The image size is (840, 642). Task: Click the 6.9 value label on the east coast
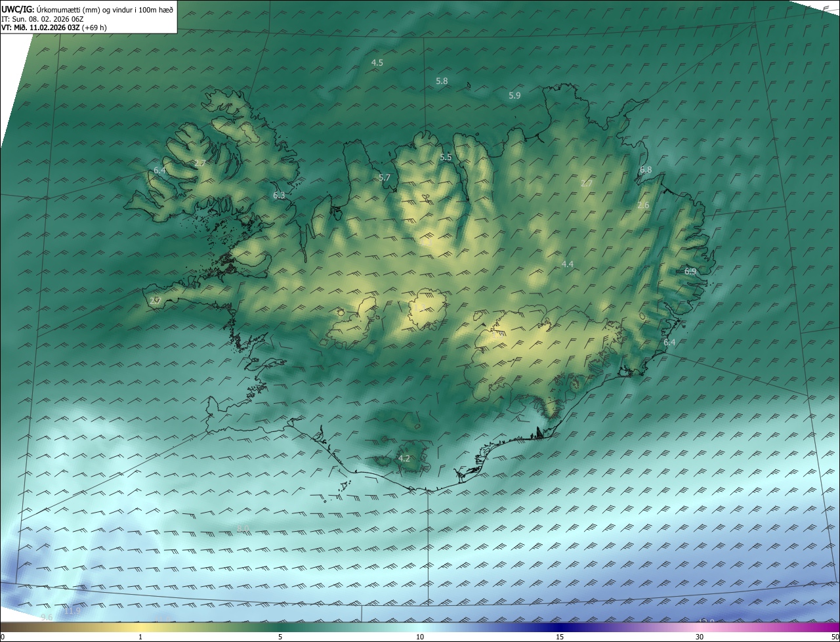pyautogui.click(x=690, y=270)
